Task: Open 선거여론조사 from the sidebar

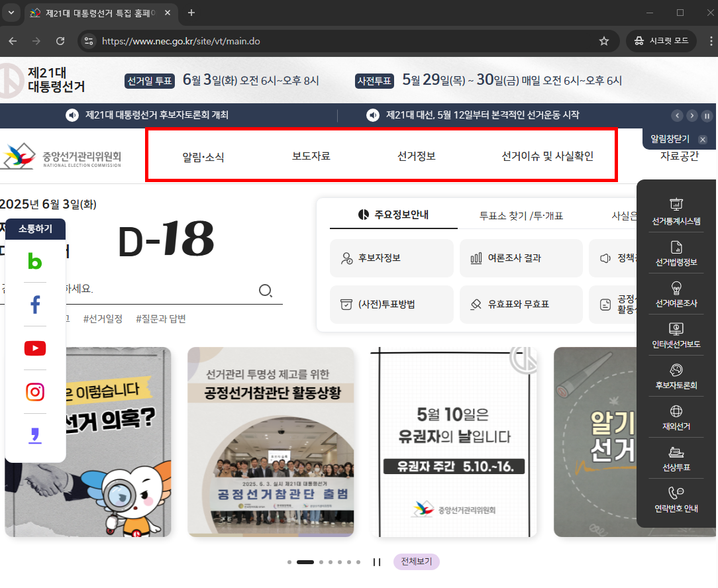Action: (x=676, y=296)
